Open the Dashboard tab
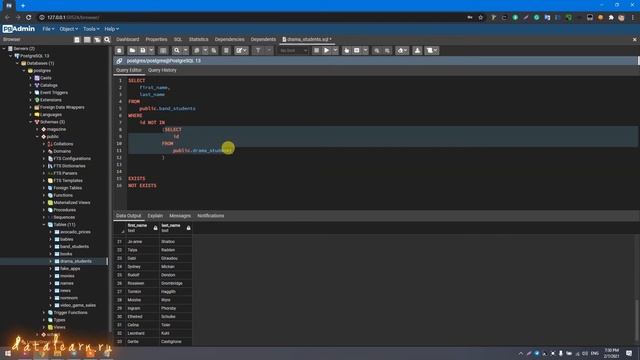The image size is (640, 360). (128, 40)
